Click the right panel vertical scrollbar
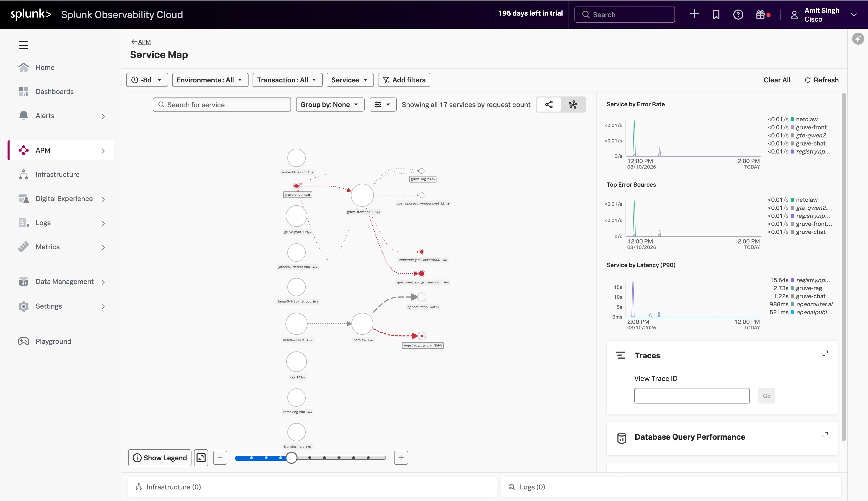This screenshot has height=501, width=868. (843, 267)
